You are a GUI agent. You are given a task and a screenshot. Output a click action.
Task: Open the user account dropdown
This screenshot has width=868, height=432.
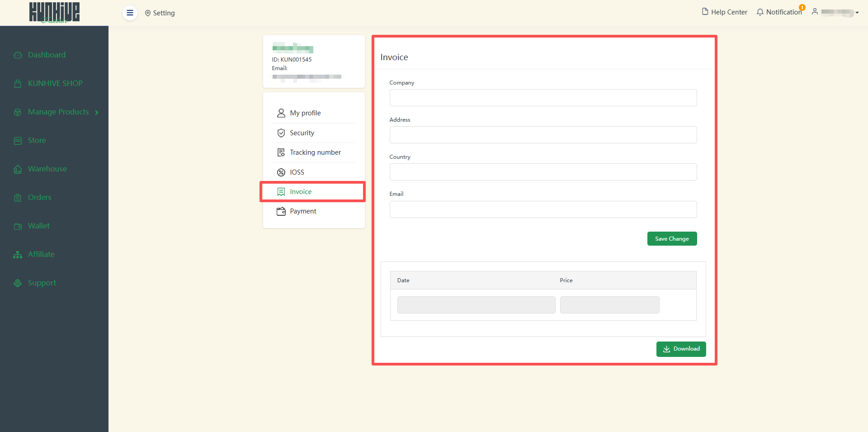835,12
